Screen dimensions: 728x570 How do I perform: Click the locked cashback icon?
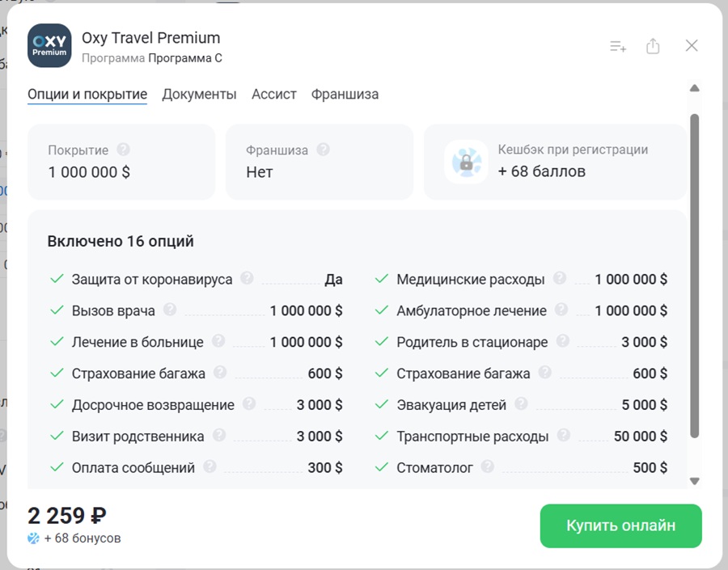(466, 162)
